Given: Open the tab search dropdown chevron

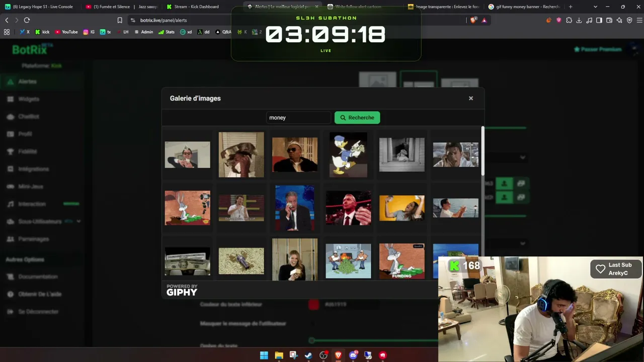Looking at the screenshot, I should coord(596,7).
